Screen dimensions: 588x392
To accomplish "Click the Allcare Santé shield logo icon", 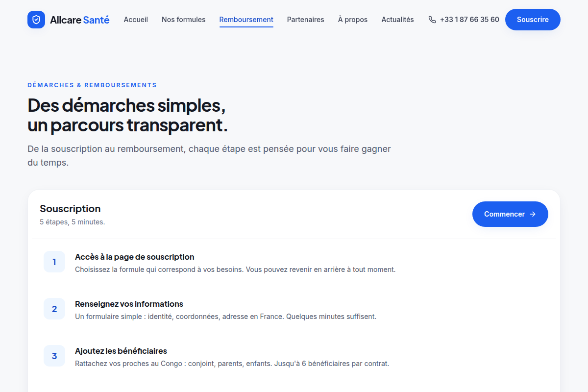I will (36, 20).
